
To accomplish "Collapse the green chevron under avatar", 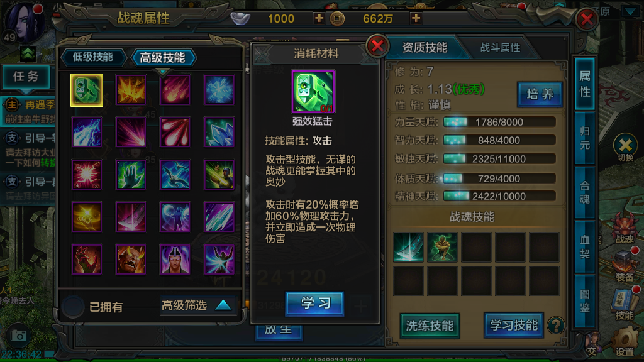I will pyautogui.click(x=28, y=54).
